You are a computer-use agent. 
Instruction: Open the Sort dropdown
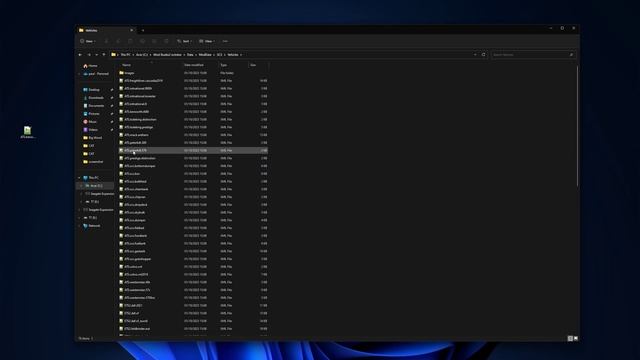[x=184, y=41]
